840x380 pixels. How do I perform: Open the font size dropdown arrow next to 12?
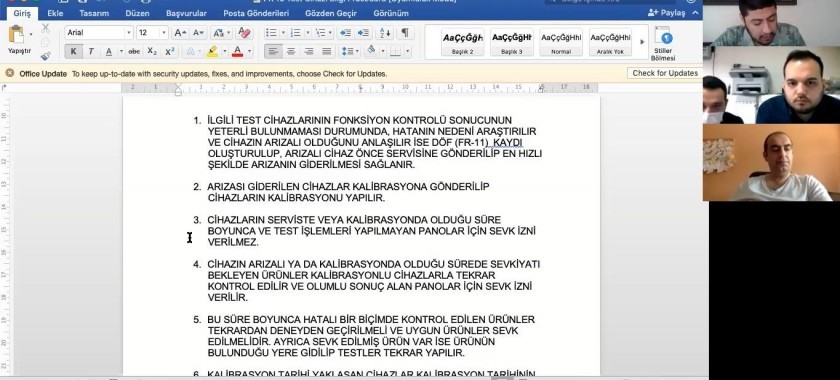[164, 33]
